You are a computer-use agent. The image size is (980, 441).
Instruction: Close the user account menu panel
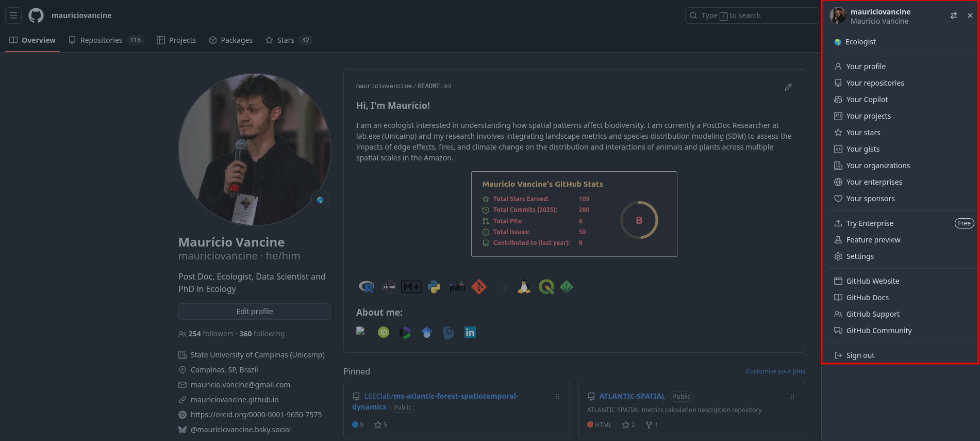click(x=970, y=15)
